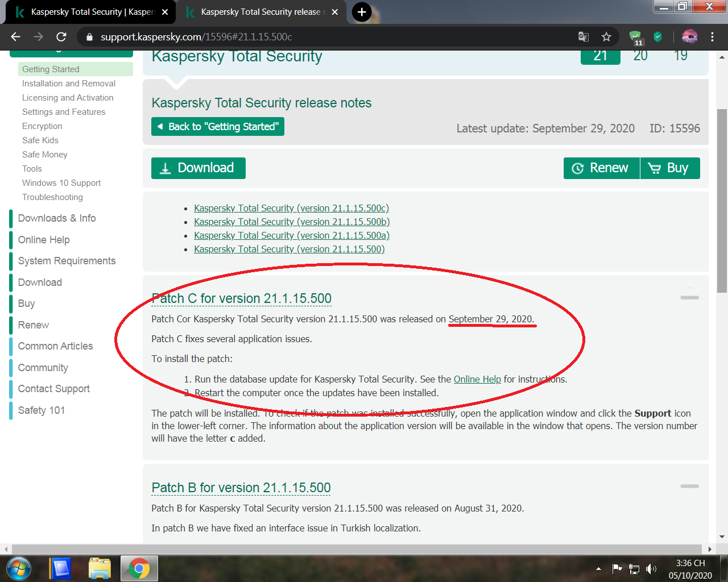
Task: Click the padlock site info icon
Action: pyautogui.click(x=89, y=37)
